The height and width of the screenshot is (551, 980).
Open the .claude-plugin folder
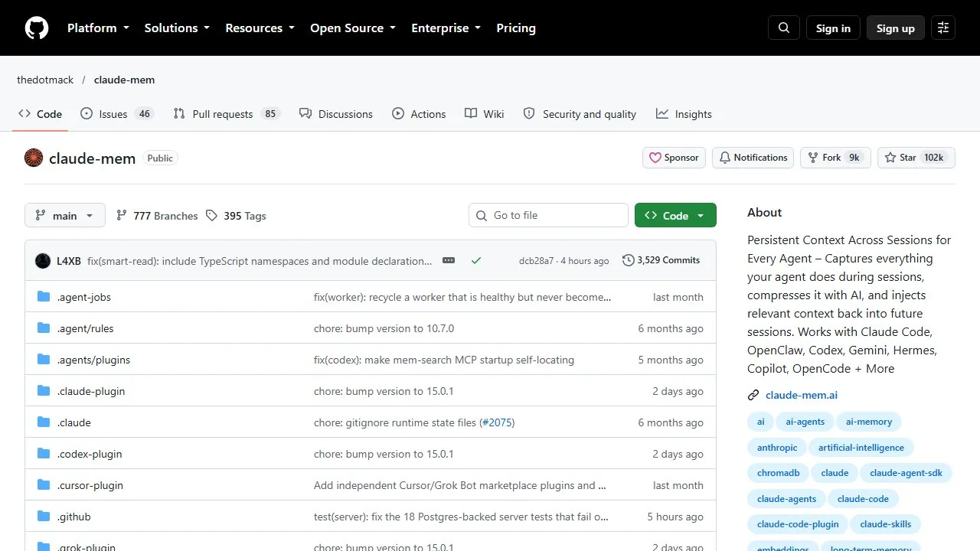click(91, 391)
